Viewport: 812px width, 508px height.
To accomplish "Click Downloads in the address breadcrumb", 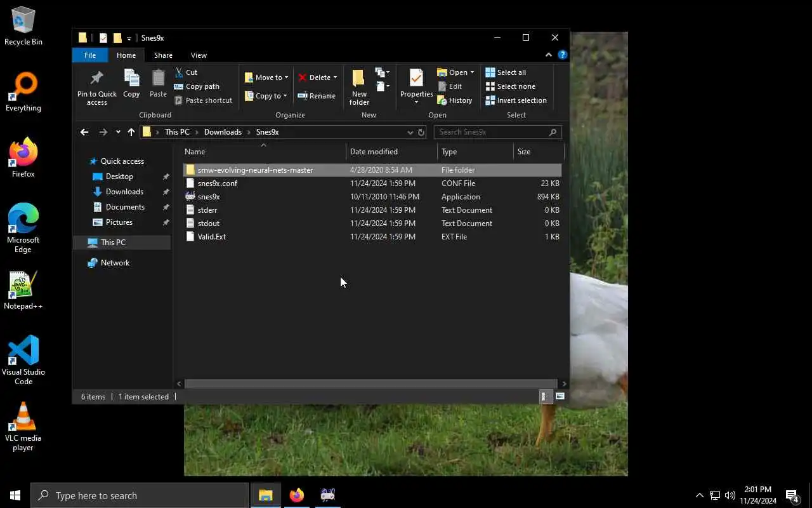I will [223, 132].
